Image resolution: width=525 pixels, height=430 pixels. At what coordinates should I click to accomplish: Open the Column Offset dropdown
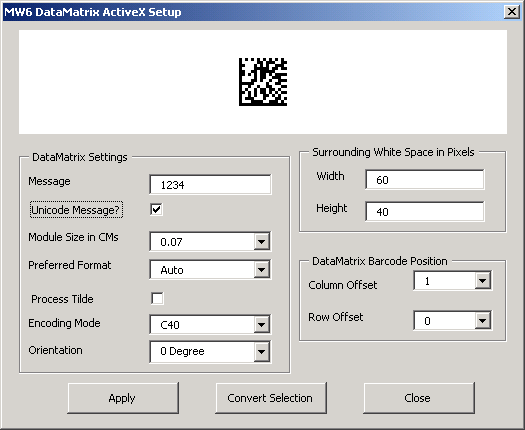[483, 281]
